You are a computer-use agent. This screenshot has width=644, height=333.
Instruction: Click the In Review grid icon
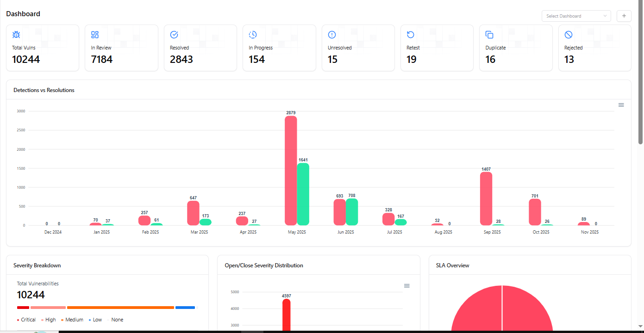(x=95, y=35)
